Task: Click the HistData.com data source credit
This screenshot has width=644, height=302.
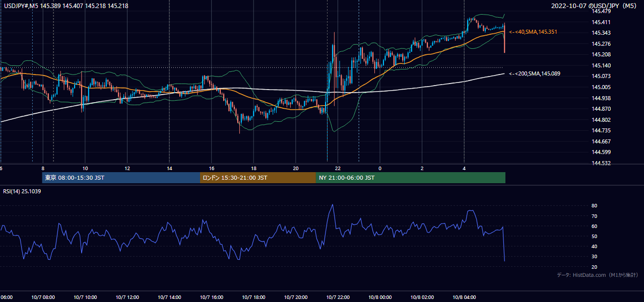Action: coord(598,275)
